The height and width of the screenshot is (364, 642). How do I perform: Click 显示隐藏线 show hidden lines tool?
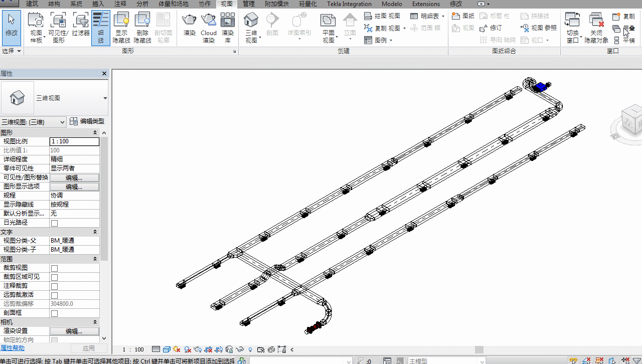click(x=122, y=28)
